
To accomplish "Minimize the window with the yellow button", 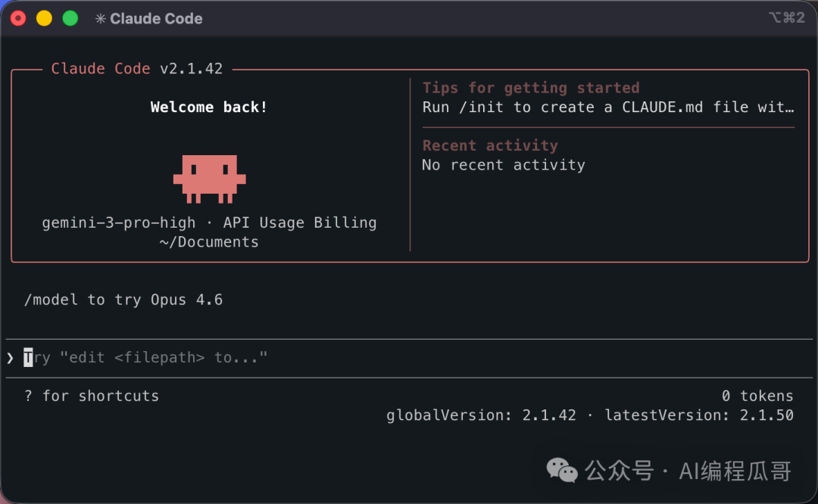I will (x=45, y=19).
